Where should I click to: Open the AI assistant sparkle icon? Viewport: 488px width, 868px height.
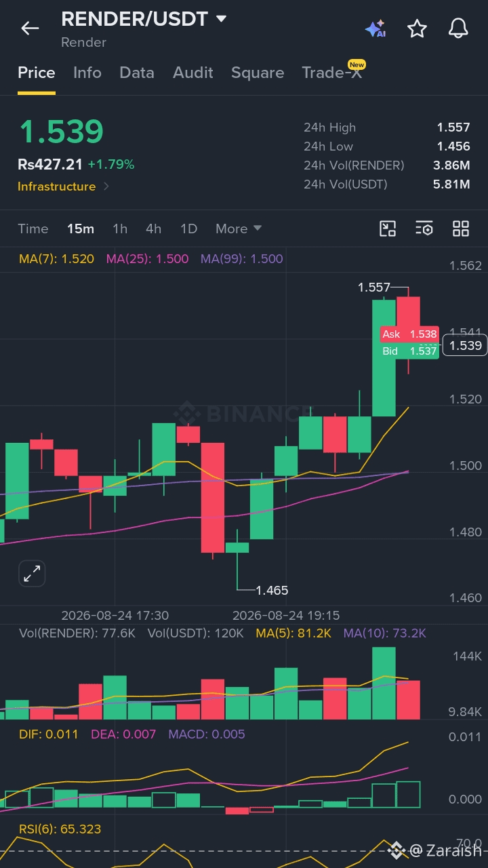coord(375,28)
